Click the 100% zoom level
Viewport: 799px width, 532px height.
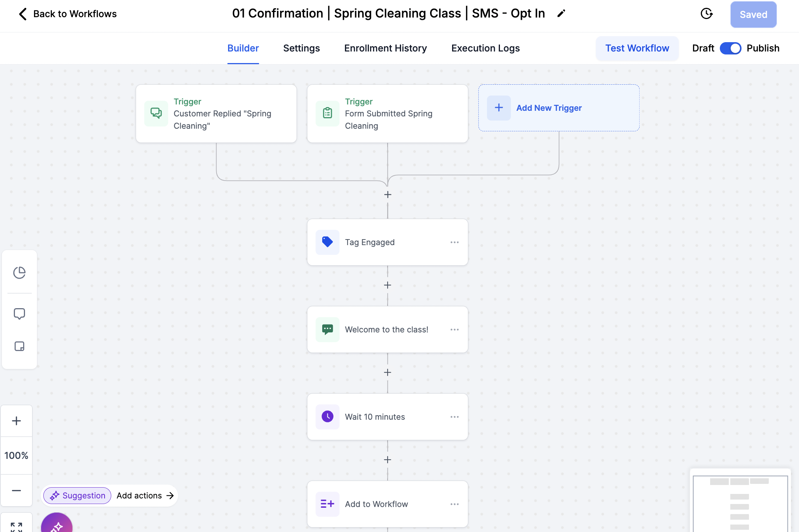coord(16,456)
